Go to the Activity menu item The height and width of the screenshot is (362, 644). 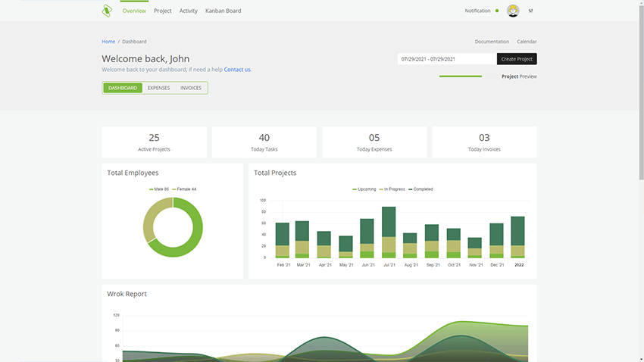(x=188, y=11)
